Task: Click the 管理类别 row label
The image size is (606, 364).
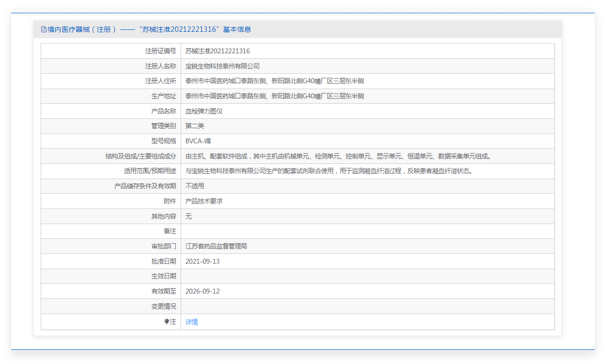Action: pyautogui.click(x=163, y=126)
